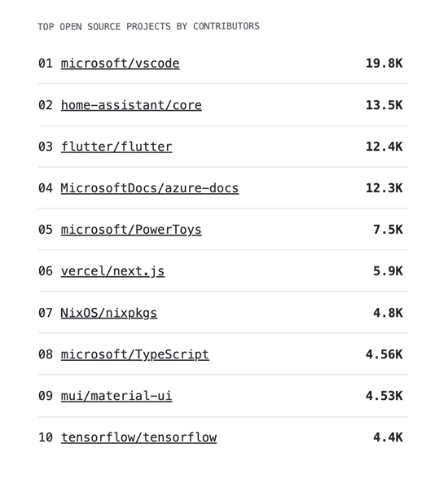Viewport: 448px width, 479px height.
Task: Select the microsoft/PowerToys link
Action: 131,230
